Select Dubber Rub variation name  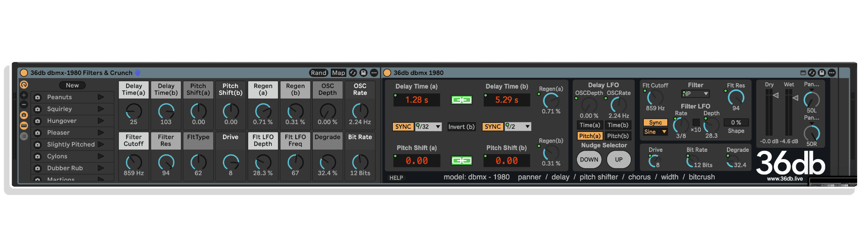65,168
